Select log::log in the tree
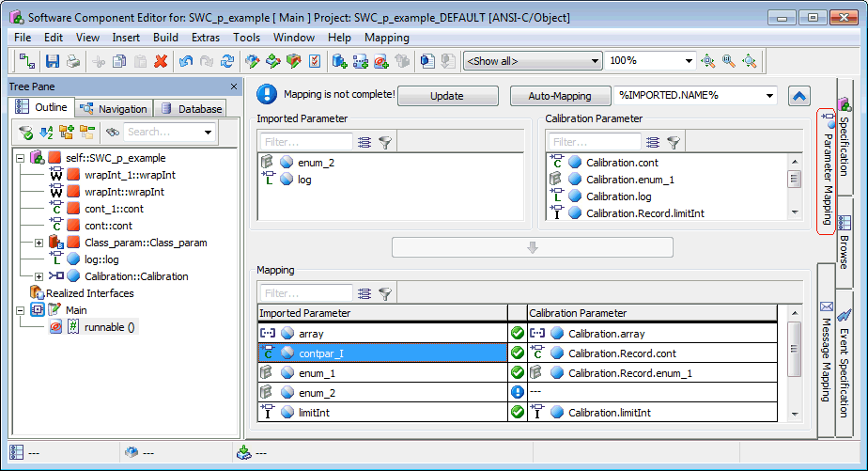 (x=101, y=259)
